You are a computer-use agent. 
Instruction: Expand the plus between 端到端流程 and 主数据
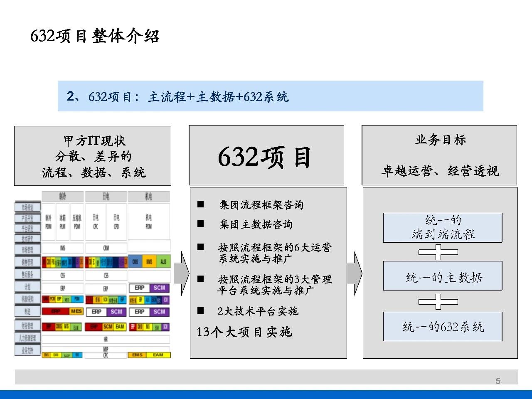click(x=438, y=251)
